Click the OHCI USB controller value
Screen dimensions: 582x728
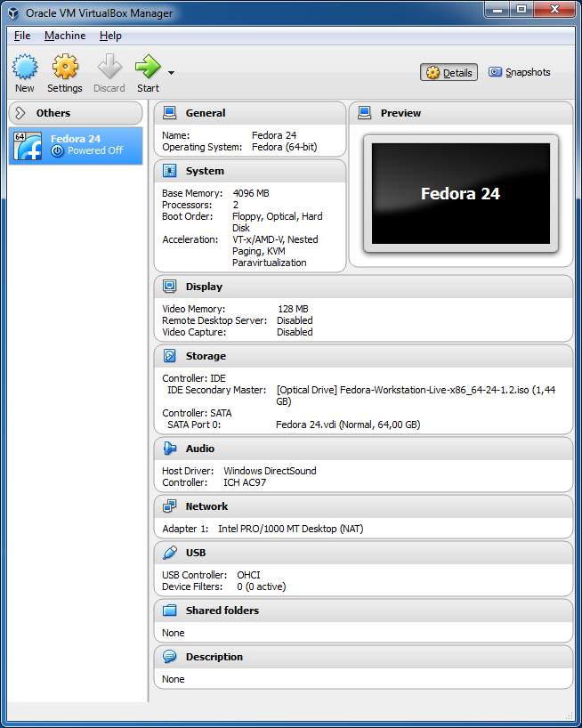click(x=248, y=575)
